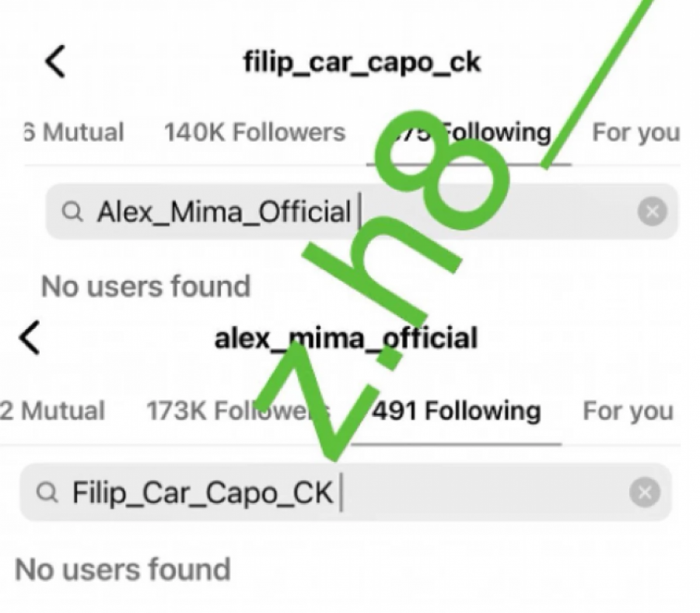This screenshot has height=613, width=700.
Task: Click magnifier icon before Filip_Car_Capo_CK text
Action: (x=47, y=492)
